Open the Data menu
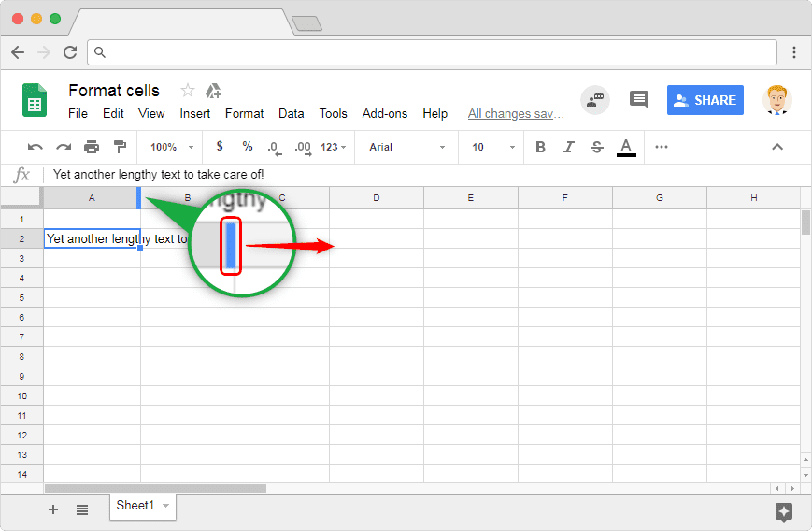 click(291, 113)
